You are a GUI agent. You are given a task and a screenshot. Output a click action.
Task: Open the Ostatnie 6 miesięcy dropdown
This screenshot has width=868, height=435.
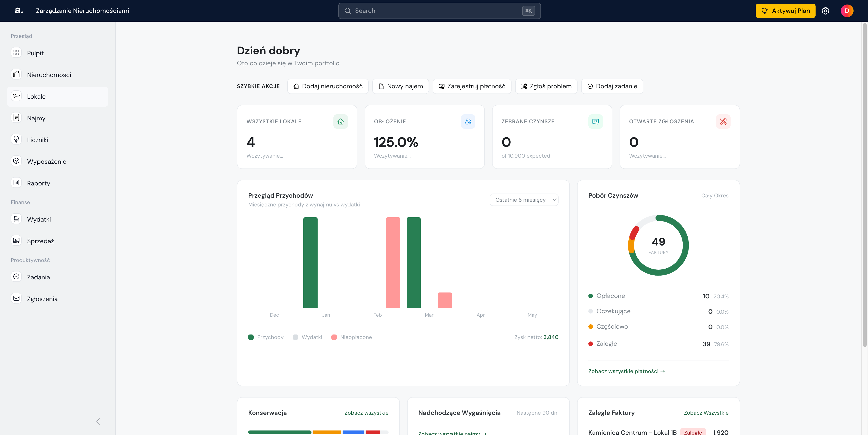click(524, 200)
